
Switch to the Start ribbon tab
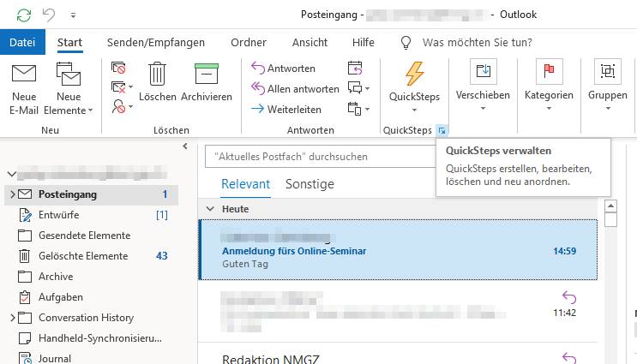click(x=69, y=42)
